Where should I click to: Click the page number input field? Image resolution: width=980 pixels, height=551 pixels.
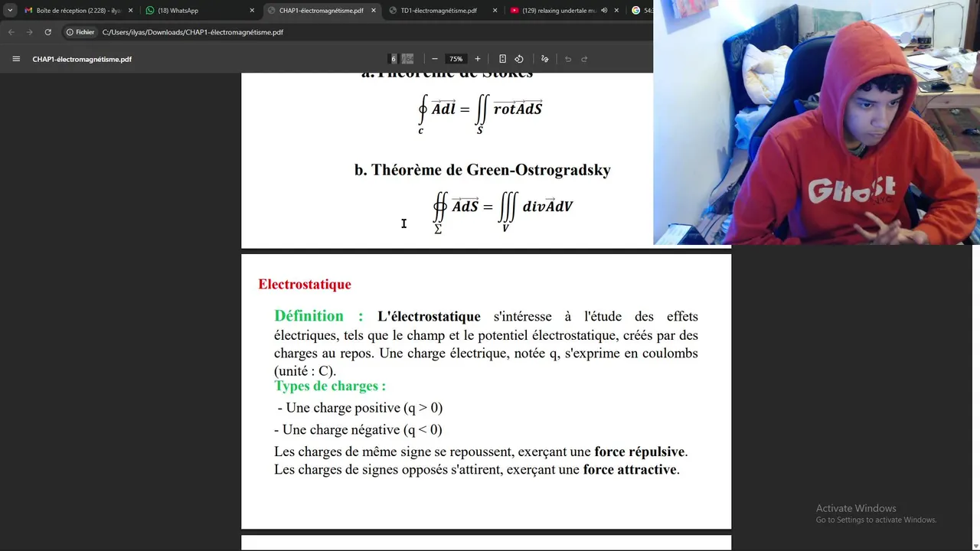click(394, 59)
